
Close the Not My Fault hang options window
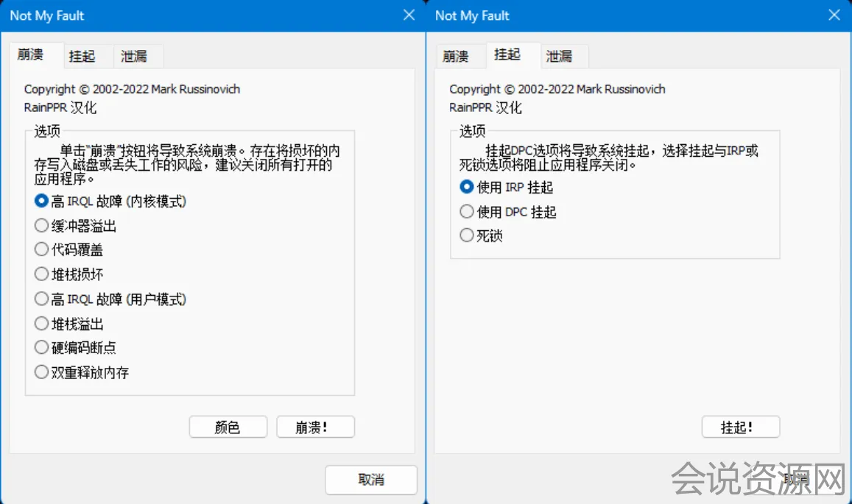click(834, 15)
